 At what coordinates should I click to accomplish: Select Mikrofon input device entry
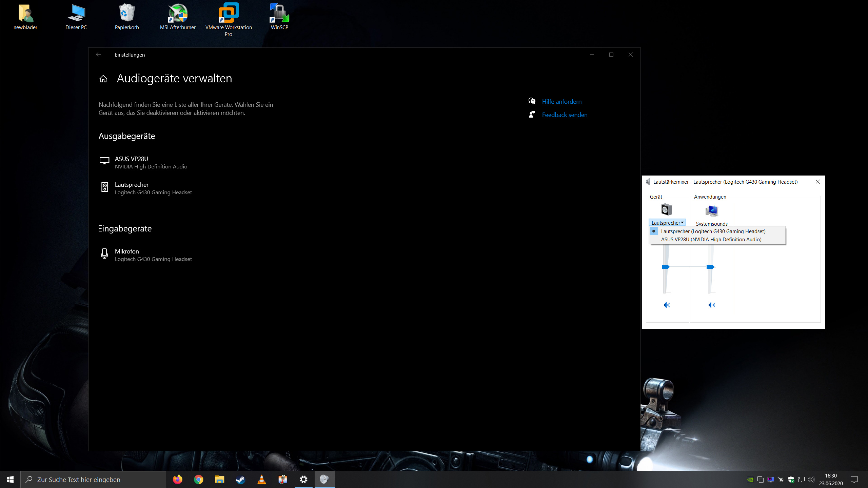click(153, 255)
